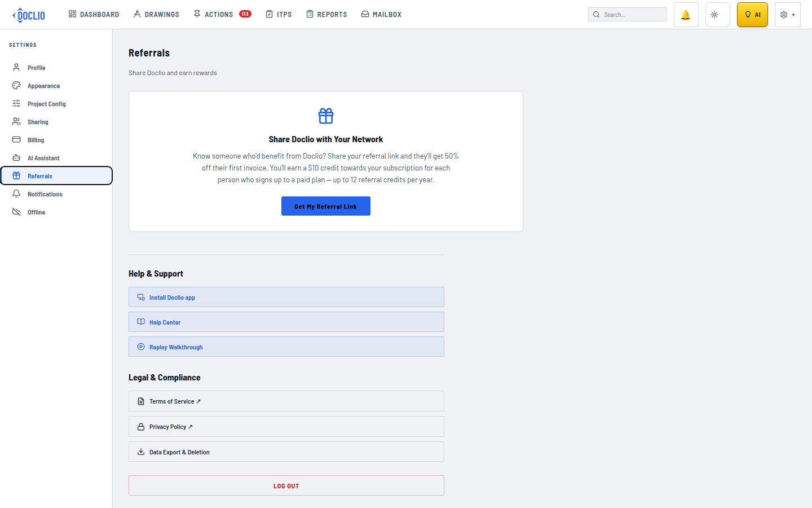Image resolution: width=812 pixels, height=508 pixels.
Task: Click Replay Walkthrough
Action: [x=286, y=347]
